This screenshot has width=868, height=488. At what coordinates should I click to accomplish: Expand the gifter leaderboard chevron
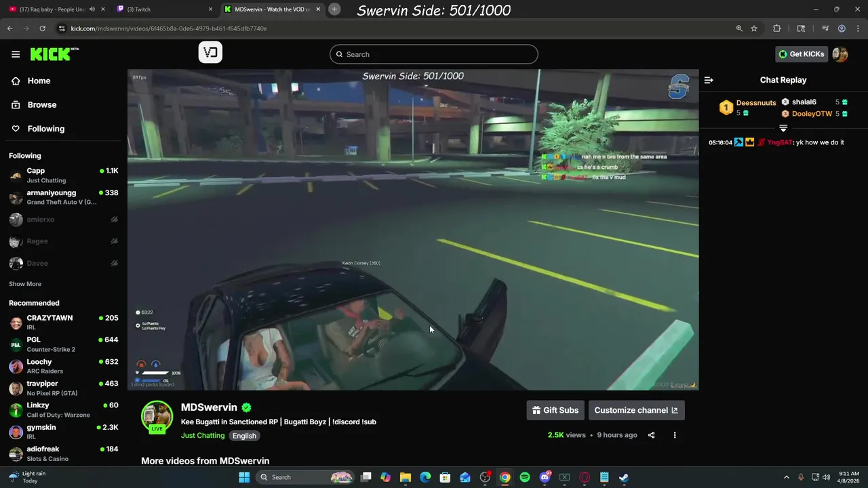click(783, 128)
